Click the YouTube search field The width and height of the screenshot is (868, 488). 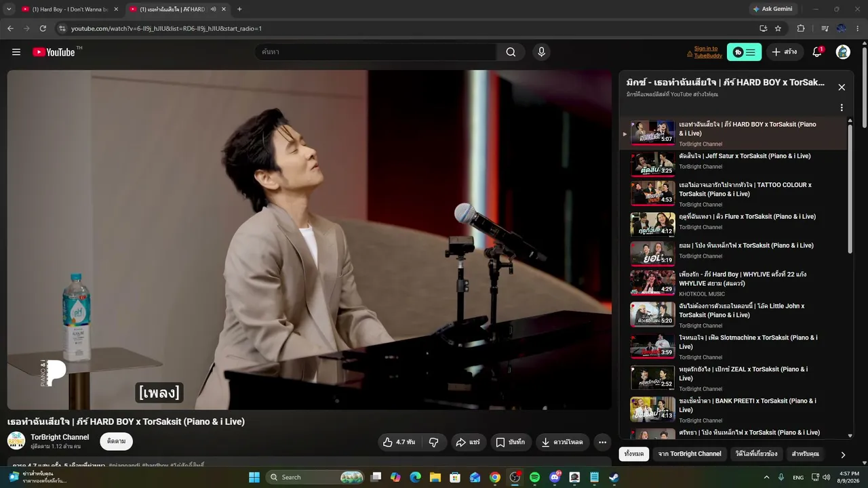[376, 52]
